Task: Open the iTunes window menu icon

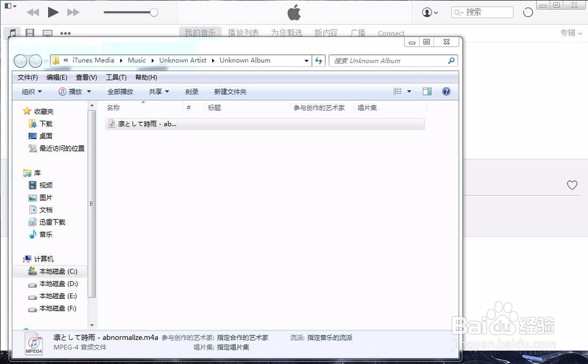Action: click(x=10, y=6)
